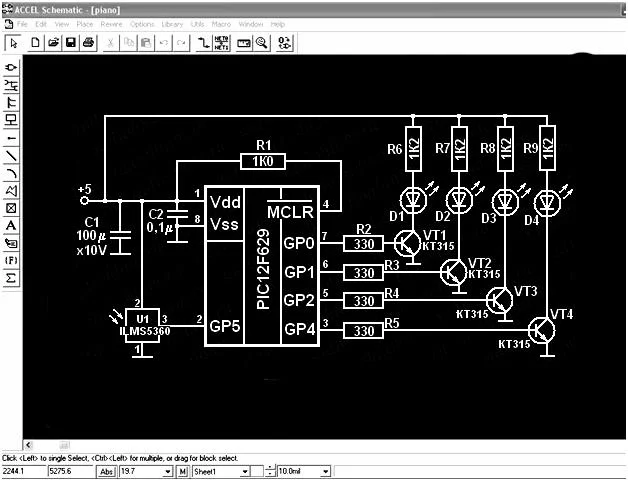628x481 pixels.
Task: Click the horizontal scrollbar left arrow
Action: [28, 445]
